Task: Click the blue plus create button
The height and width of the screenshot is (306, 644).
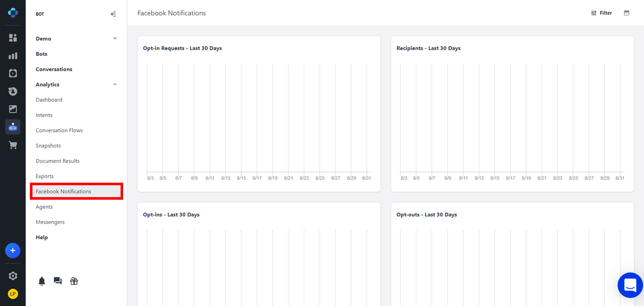Action: pos(13,251)
